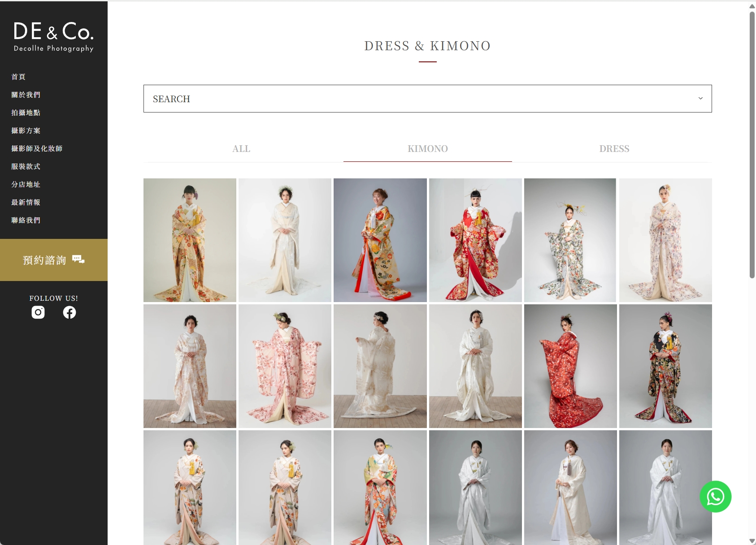The height and width of the screenshot is (545, 756).
Task: Switch to the DRESS tab
Action: click(x=614, y=149)
